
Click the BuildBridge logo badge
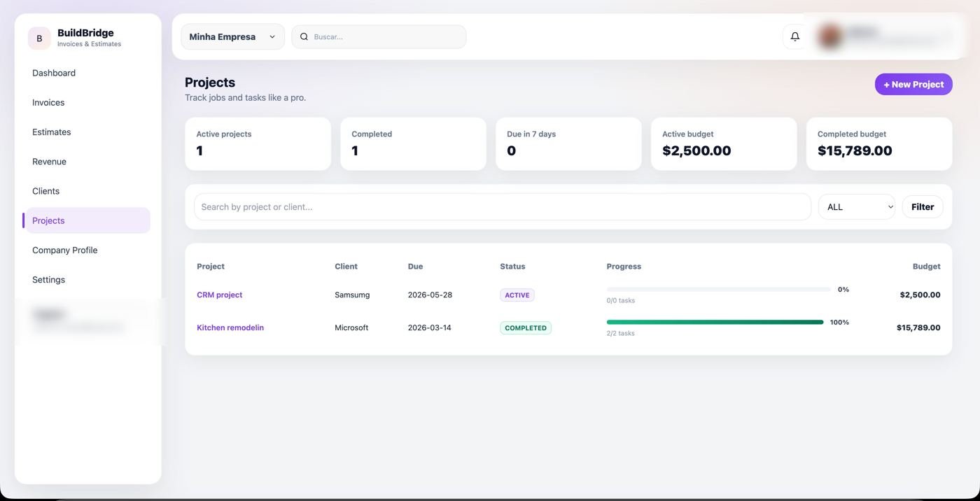pos(39,38)
